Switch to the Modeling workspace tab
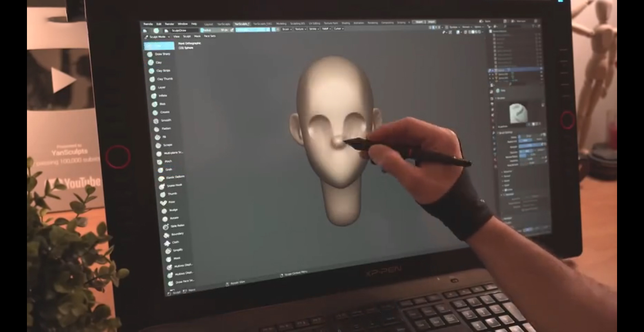Screen dimensions: 644x332 [281, 23]
